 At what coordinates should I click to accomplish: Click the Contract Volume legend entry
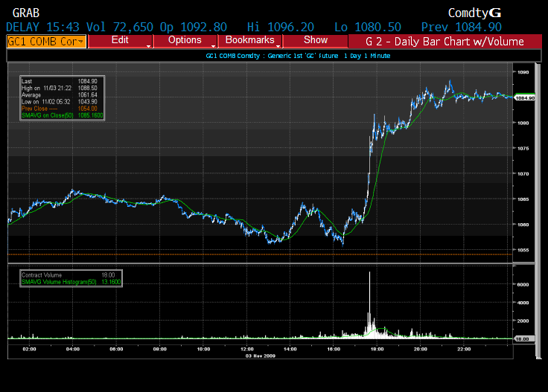pyautogui.click(x=40, y=275)
